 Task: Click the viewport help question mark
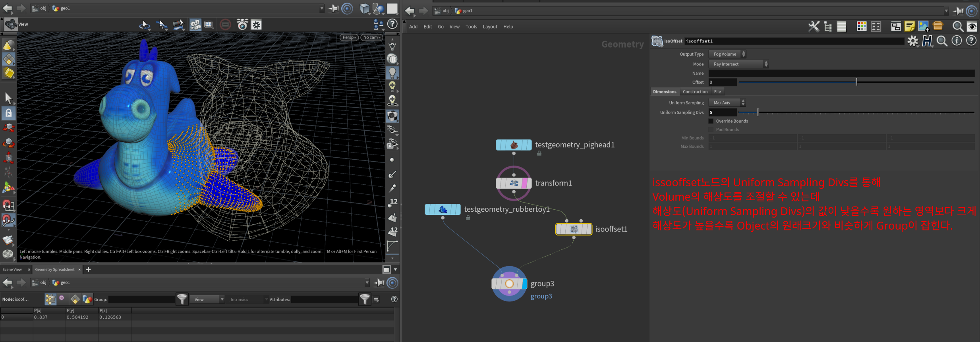pos(392,24)
